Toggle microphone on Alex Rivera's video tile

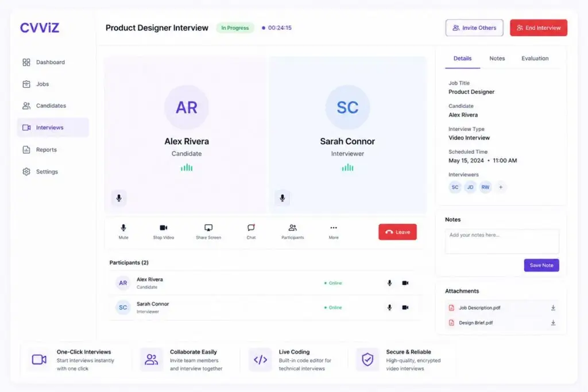(x=119, y=198)
